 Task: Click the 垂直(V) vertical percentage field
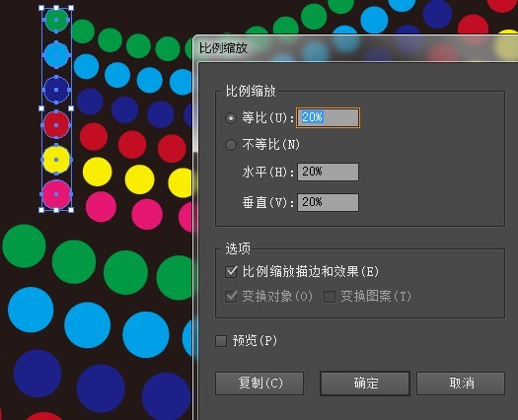328,202
